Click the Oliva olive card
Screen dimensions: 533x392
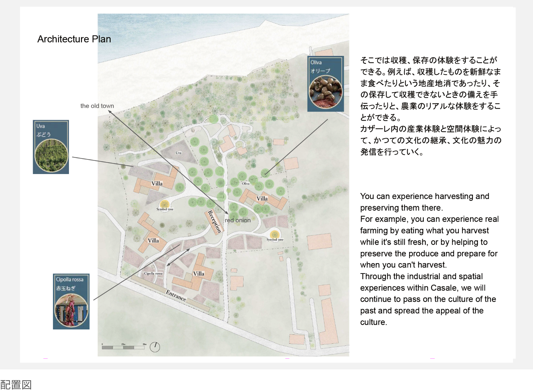325,84
